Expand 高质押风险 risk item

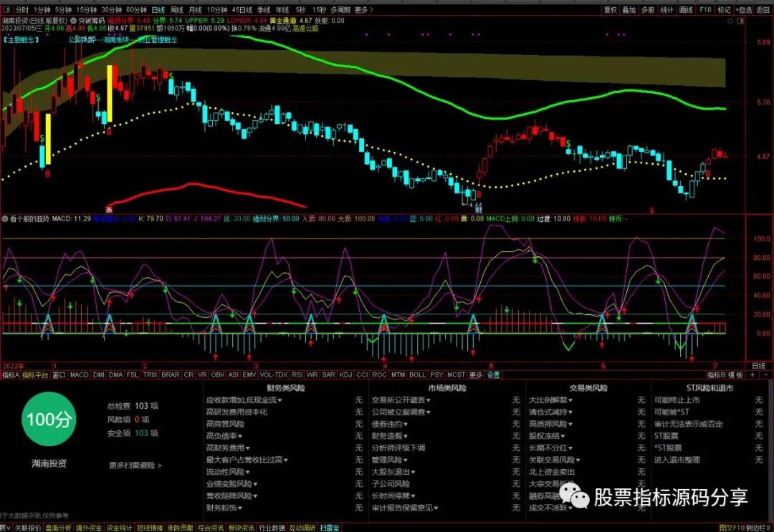pyautogui.click(x=550, y=424)
